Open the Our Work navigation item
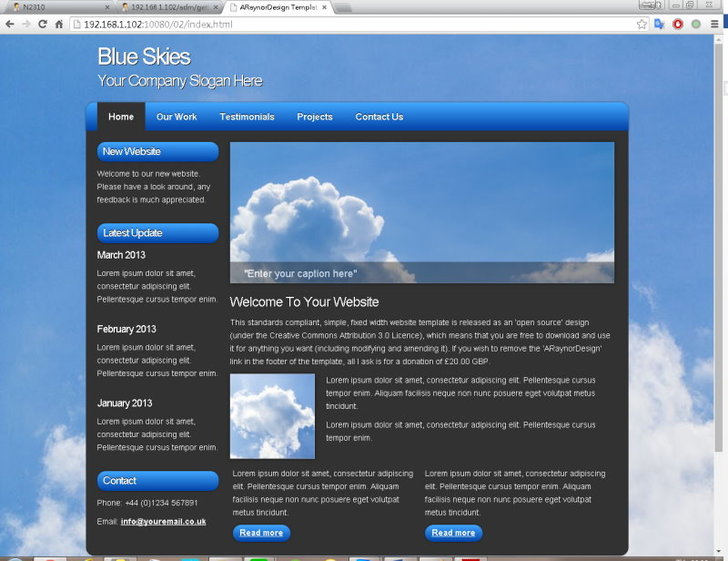The image size is (728, 561). 176,117
